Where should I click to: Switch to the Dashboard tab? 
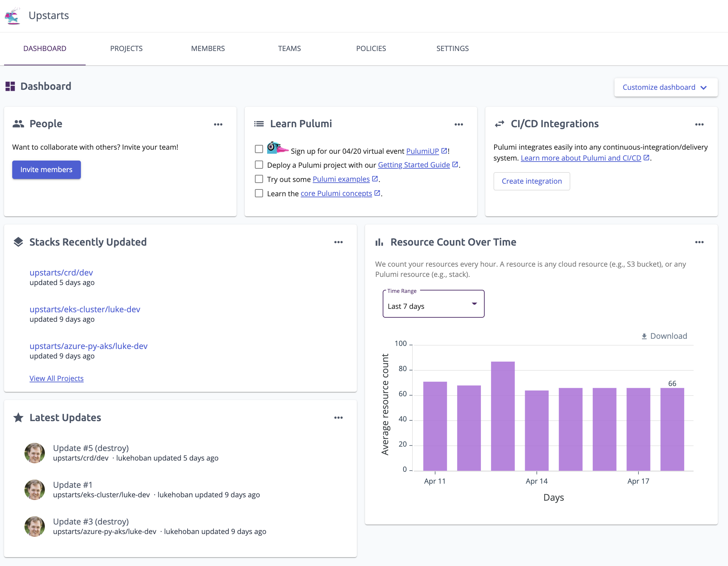tap(45, 49)
